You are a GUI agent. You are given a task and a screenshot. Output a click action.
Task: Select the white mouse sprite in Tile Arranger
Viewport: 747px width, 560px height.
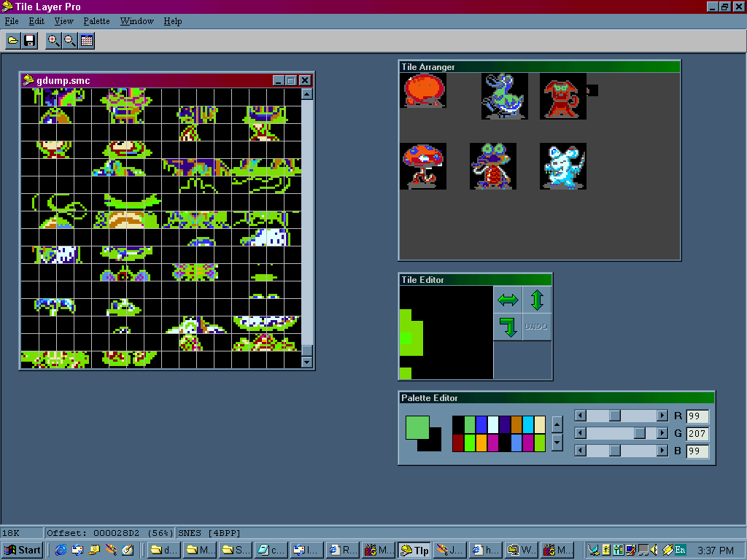click(x=563, y=166)
